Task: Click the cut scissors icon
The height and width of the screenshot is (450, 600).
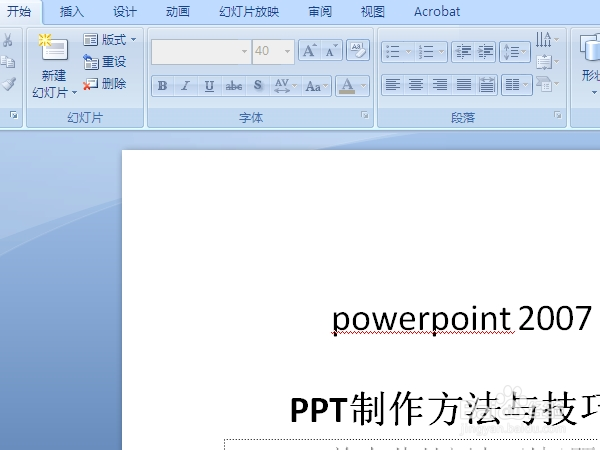Action: click(8, 40)
